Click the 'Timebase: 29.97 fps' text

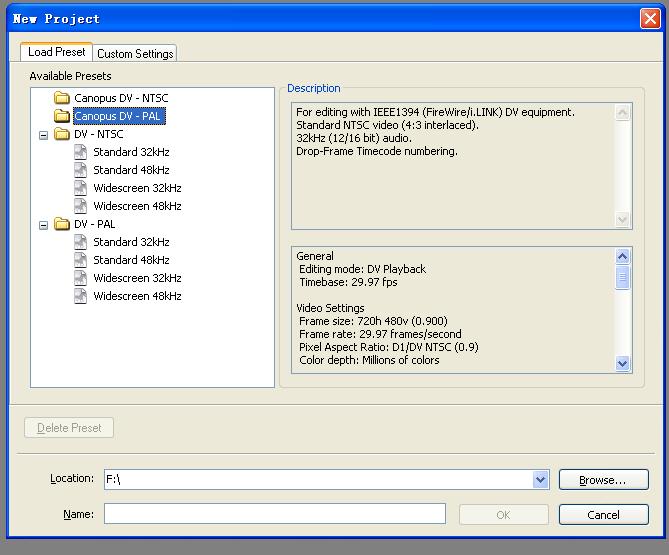click(348, 282)
